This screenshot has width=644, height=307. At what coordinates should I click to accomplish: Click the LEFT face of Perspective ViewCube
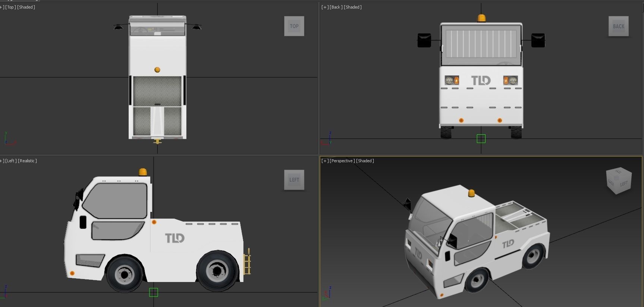[623, 184]
